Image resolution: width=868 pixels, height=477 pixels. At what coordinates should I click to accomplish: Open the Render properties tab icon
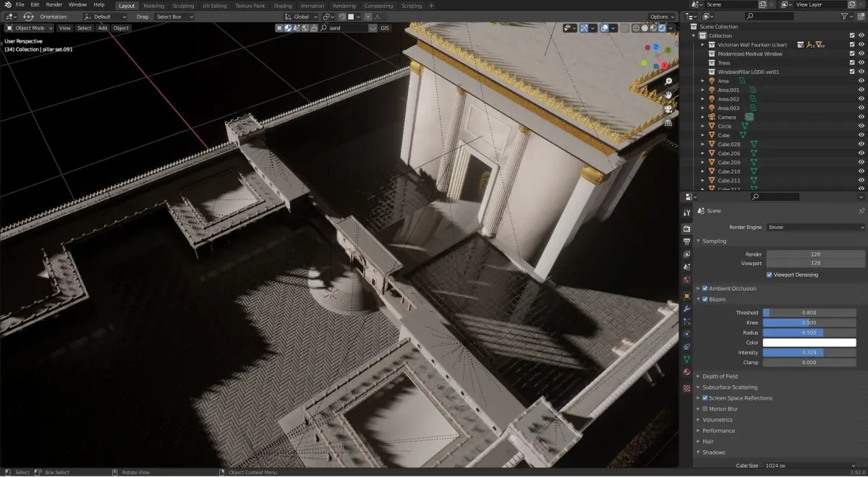click(686, 228)
